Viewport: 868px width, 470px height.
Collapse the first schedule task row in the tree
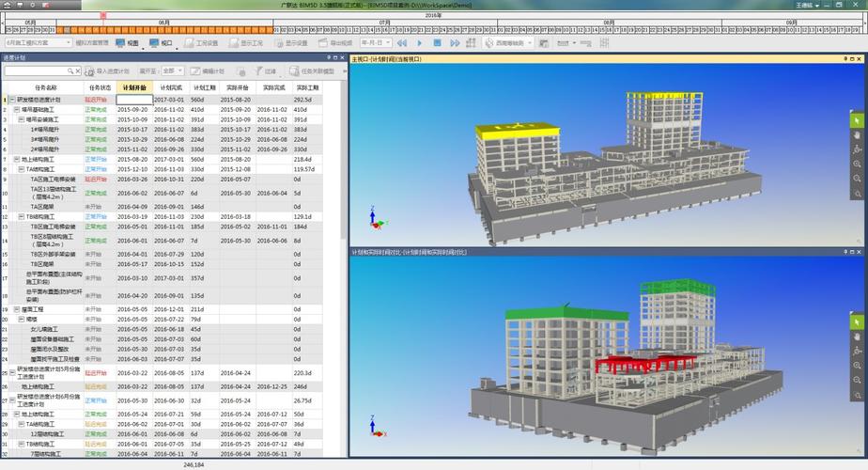[x=11, y=99]
